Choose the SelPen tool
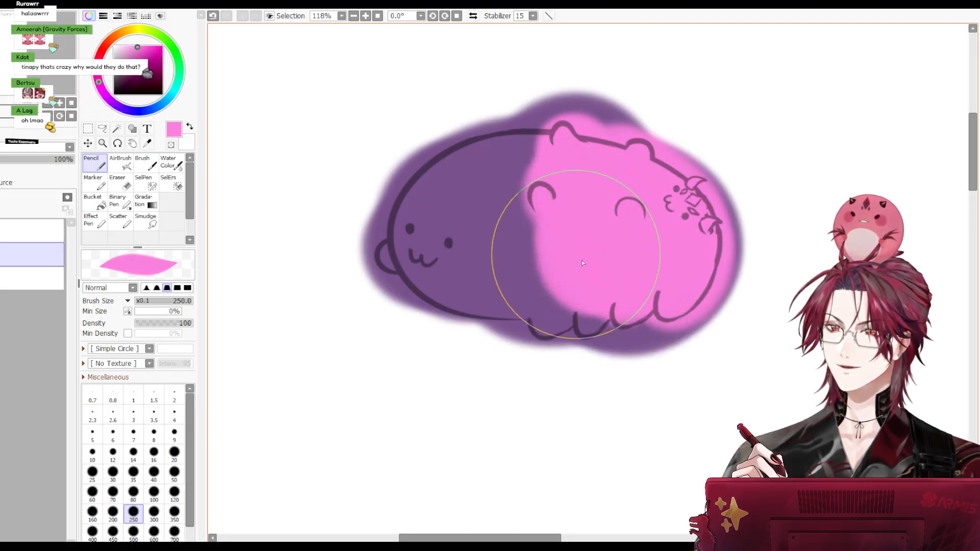Screen dimensions: 980x551 click(146, 182)
